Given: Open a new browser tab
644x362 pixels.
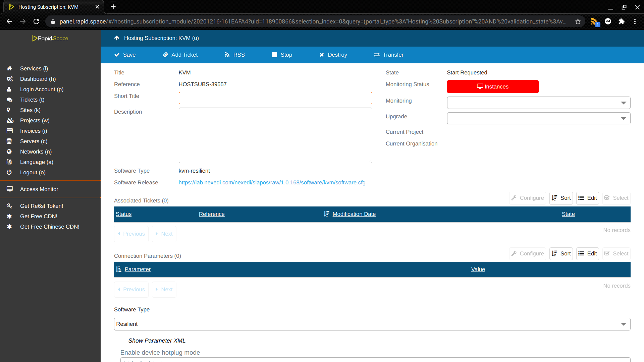Looking at the screenshot, I should click(x=113, y=7).
